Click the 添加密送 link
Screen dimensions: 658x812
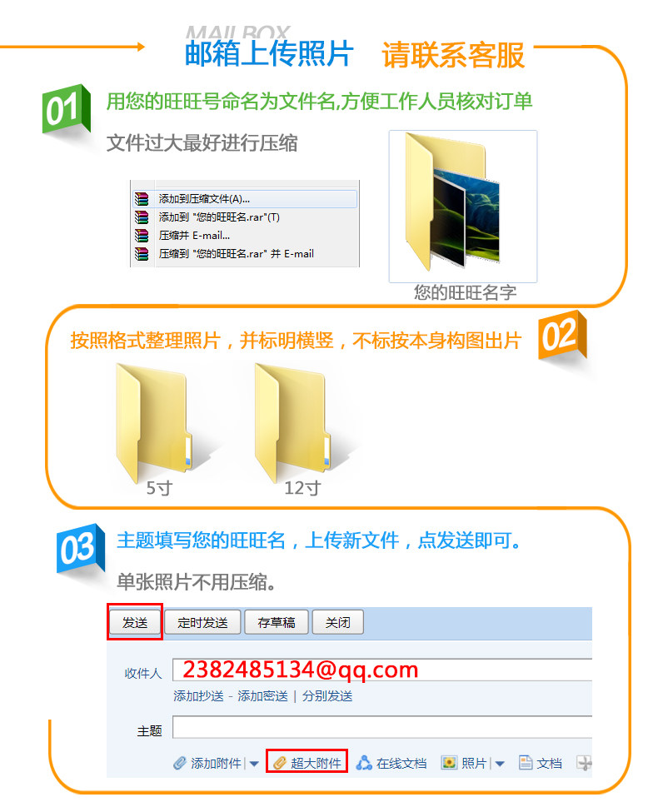(x=262, y=696)
